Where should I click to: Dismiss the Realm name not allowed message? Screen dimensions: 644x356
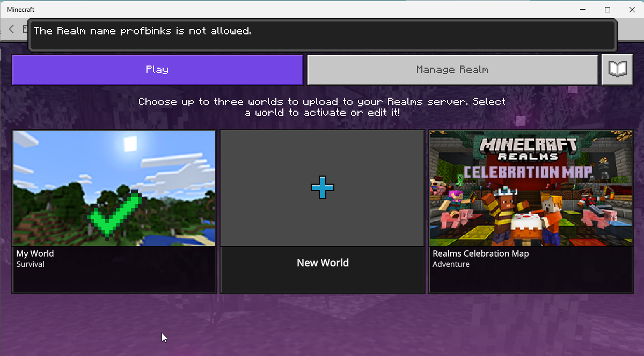point(322,35)
